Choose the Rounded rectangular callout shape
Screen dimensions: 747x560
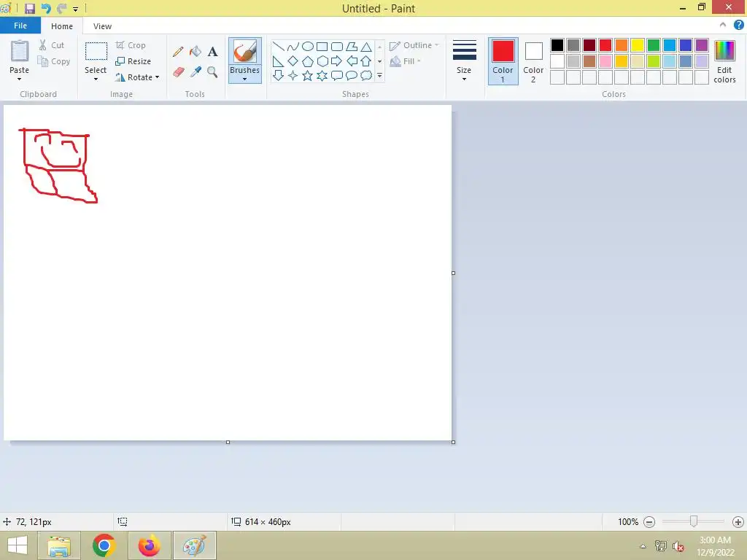click(x=337, y=75)
